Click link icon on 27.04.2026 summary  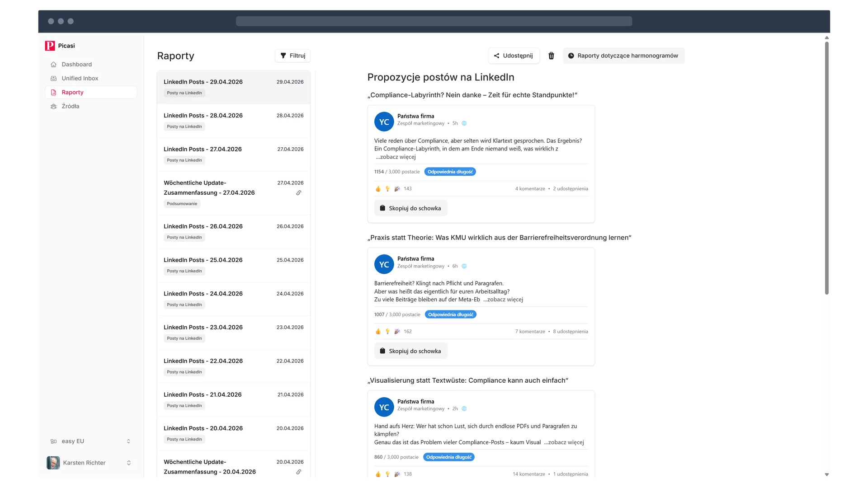pyautogui.click(x=299, y=193)
